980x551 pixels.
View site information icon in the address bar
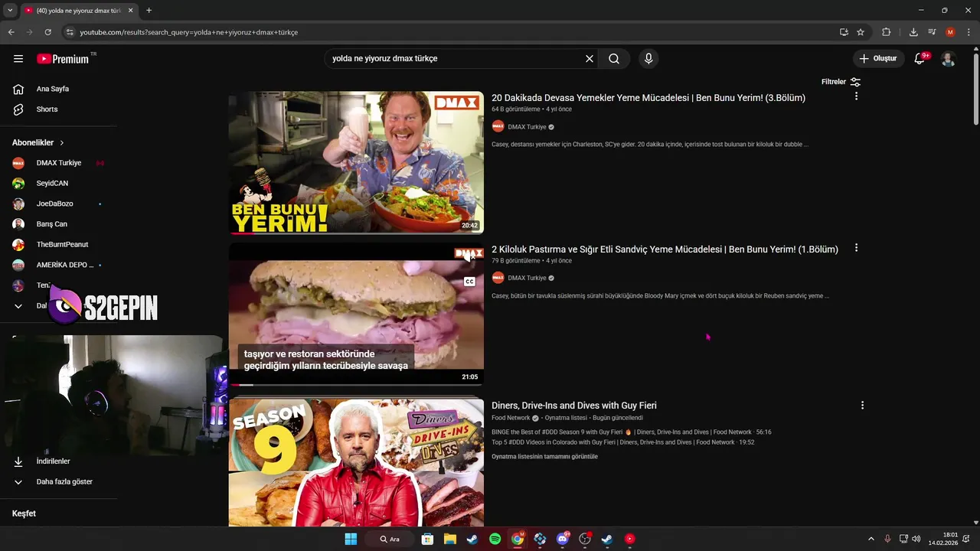70,32
